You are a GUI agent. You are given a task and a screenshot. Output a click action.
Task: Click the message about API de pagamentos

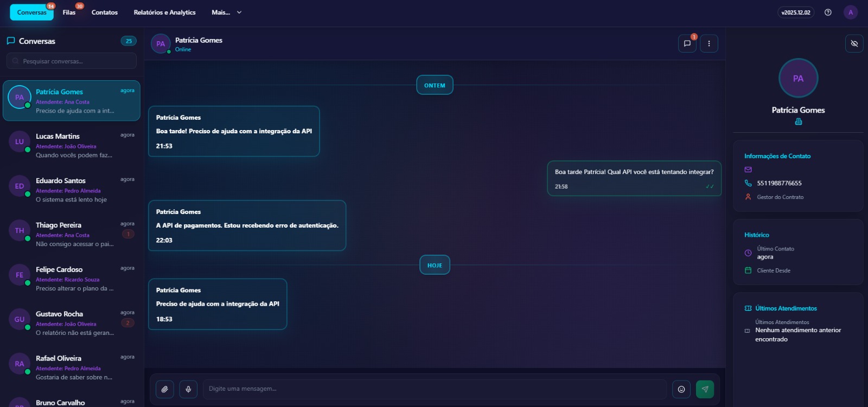(247, 225)
